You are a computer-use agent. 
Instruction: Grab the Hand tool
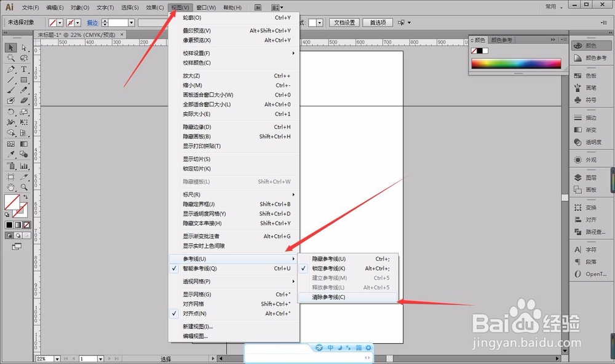[x=10, y=188]
